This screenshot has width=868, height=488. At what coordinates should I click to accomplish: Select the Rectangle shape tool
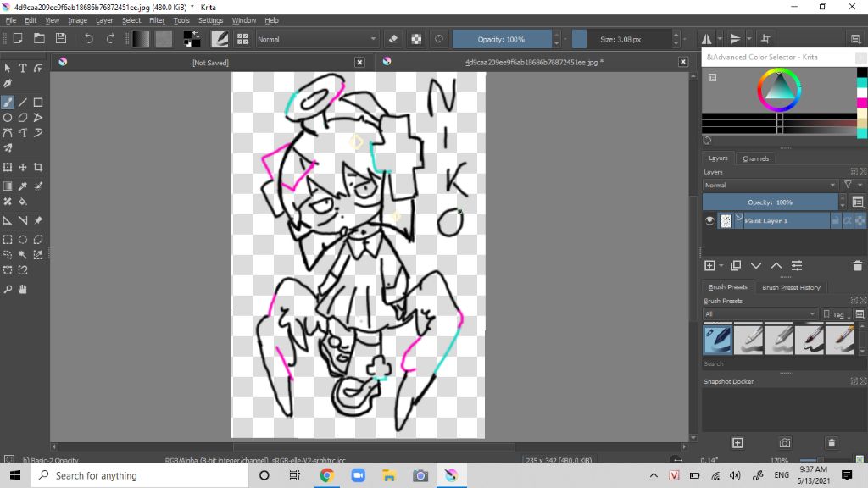coord(37,103)
